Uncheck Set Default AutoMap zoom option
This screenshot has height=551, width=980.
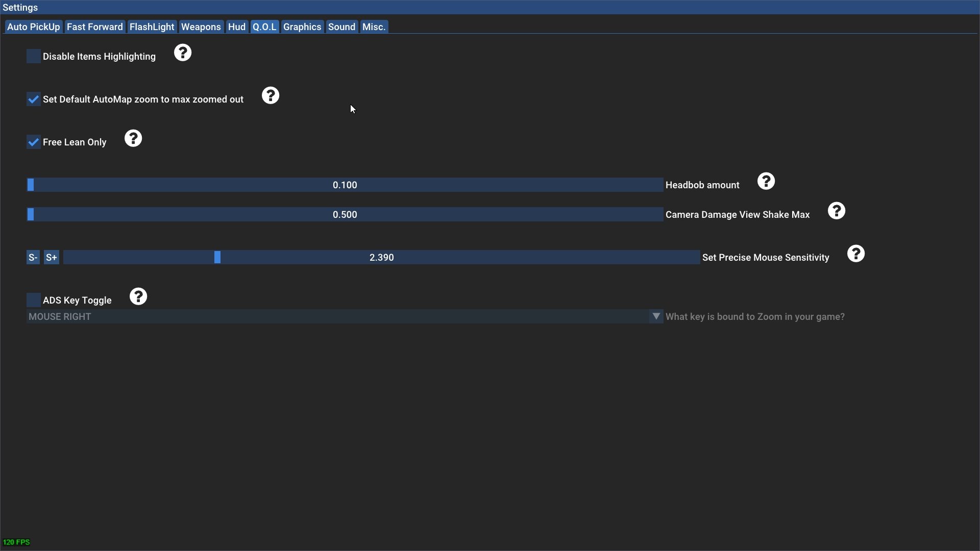[34, 99]
